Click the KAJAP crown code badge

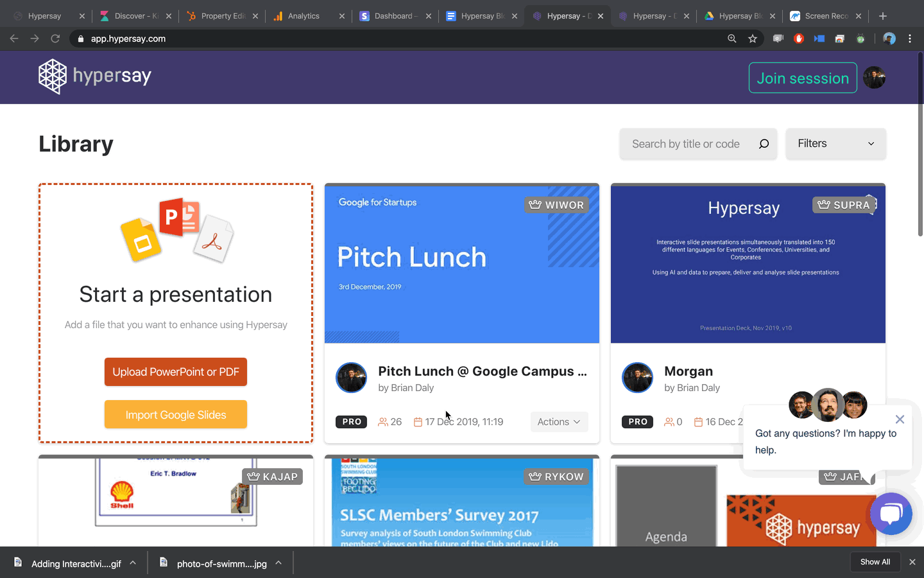click(273, 477)
